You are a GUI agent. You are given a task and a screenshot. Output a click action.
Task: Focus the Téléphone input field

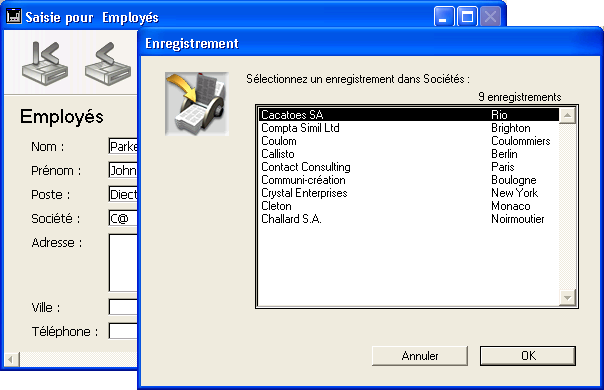tap(123, 331)
